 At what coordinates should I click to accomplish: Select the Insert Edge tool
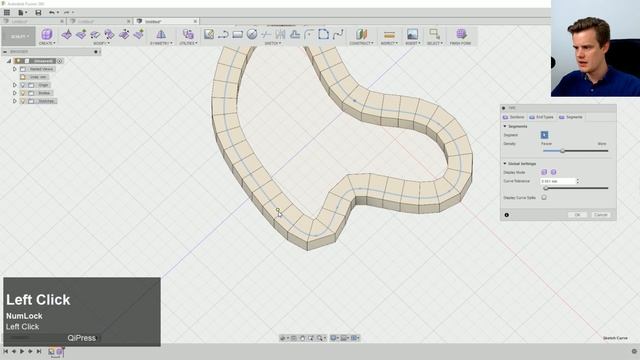[81, 35]
